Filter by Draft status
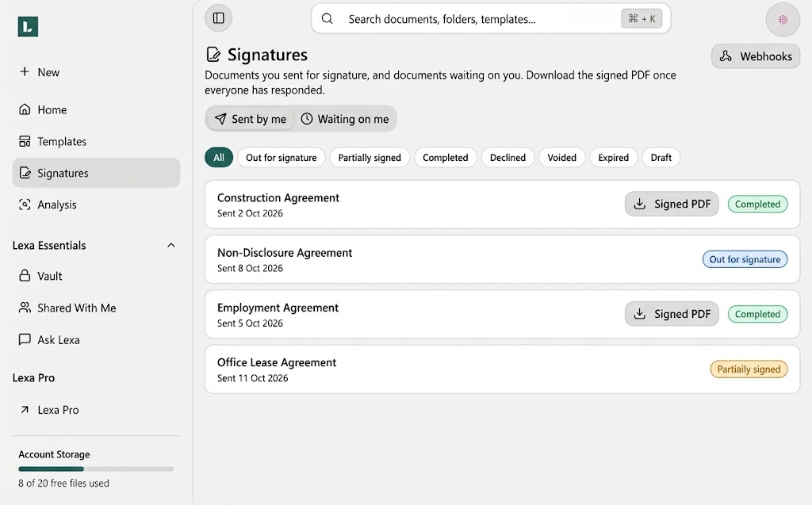 click(x=661, y=158)
